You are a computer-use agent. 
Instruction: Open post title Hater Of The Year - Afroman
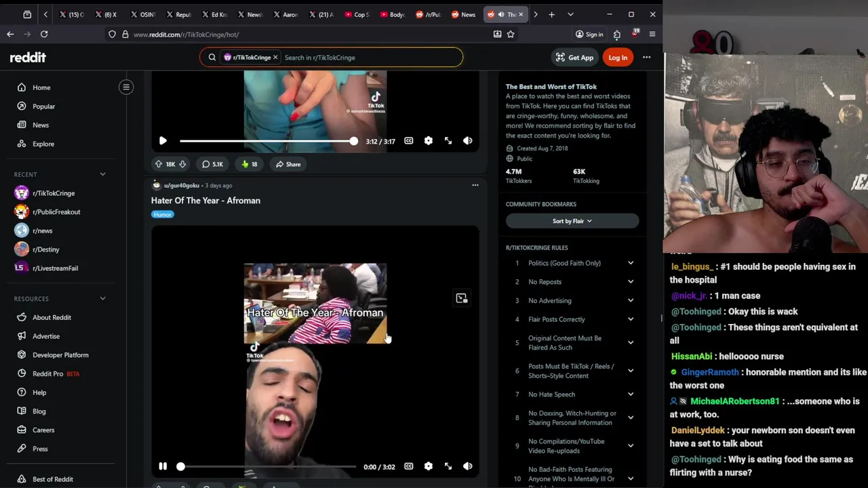coord(205,201)
